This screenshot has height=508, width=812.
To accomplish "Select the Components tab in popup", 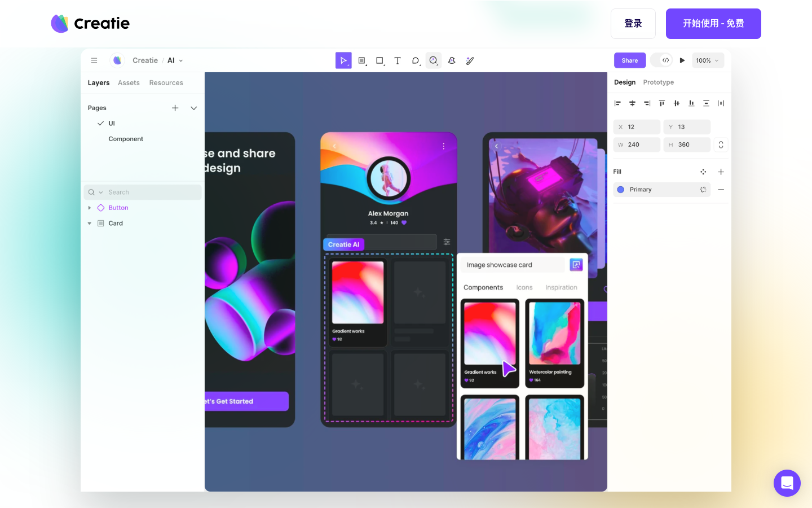I will pyautogui.click(x=483, y=287).
